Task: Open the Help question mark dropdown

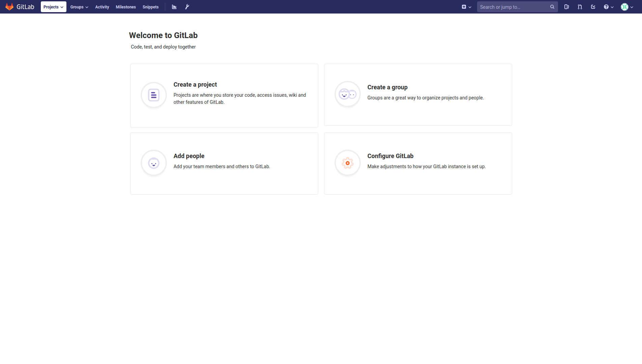Action: [x=609, y=7]
